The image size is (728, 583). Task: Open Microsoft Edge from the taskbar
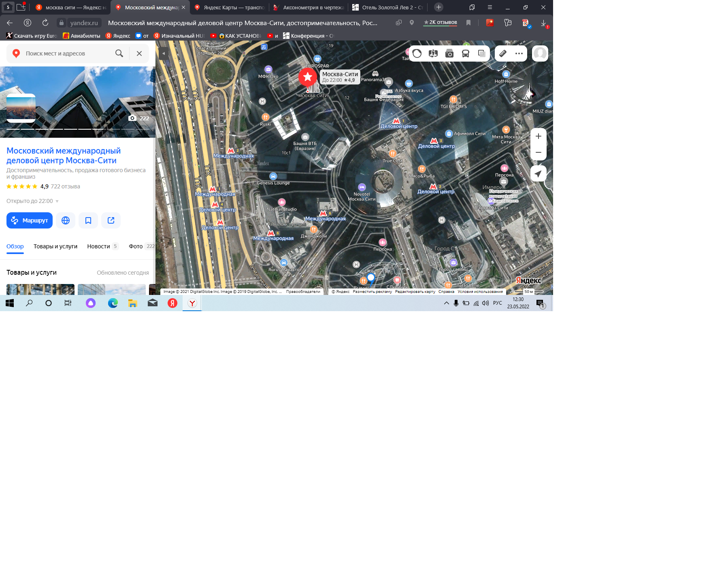tap(113, 303)
